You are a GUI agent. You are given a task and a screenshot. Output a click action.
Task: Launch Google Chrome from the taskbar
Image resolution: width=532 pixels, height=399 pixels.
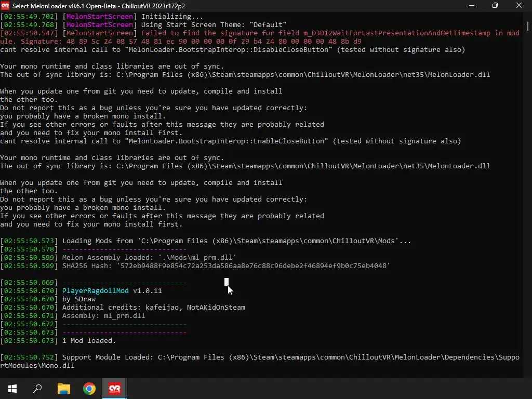click(89, 389)
